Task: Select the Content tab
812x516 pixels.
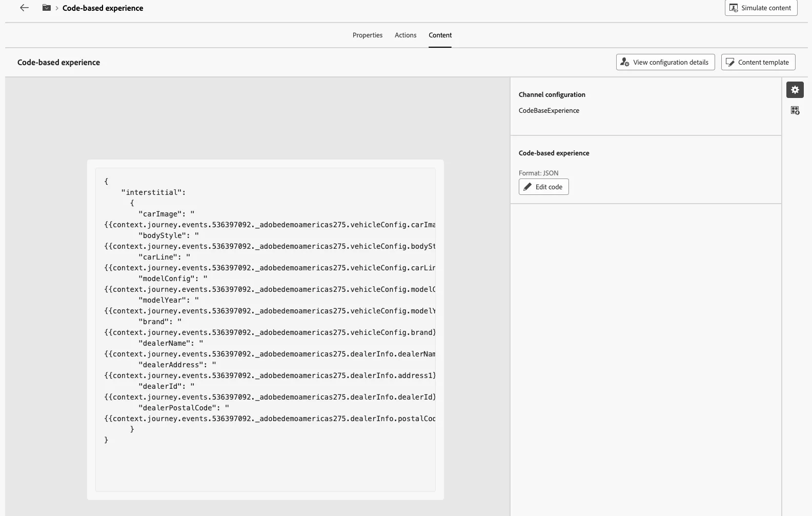Action: point(440,35)
